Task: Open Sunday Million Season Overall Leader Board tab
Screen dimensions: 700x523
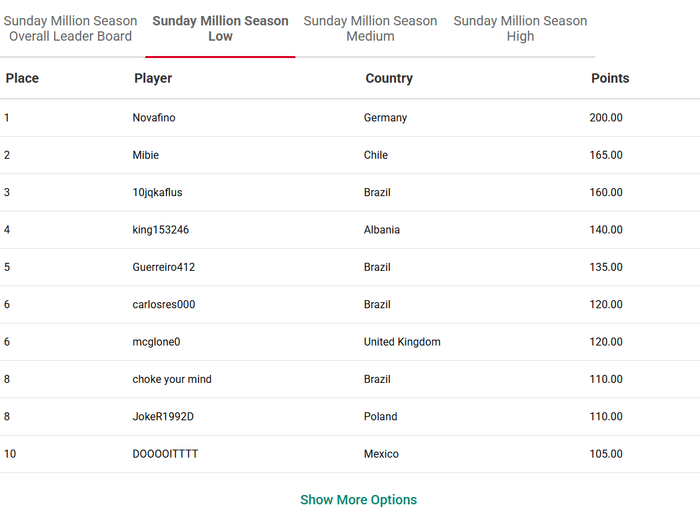Action: (x=71, y=28)
